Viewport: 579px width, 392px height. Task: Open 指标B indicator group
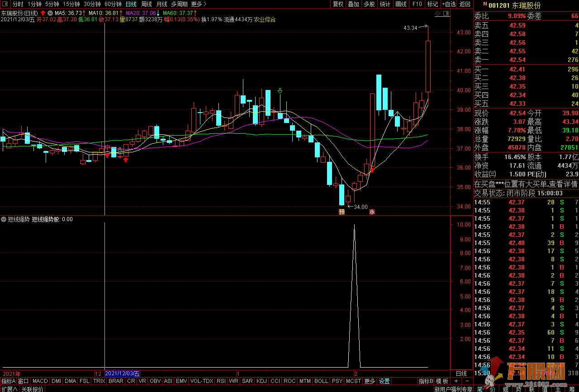(426, 381)
